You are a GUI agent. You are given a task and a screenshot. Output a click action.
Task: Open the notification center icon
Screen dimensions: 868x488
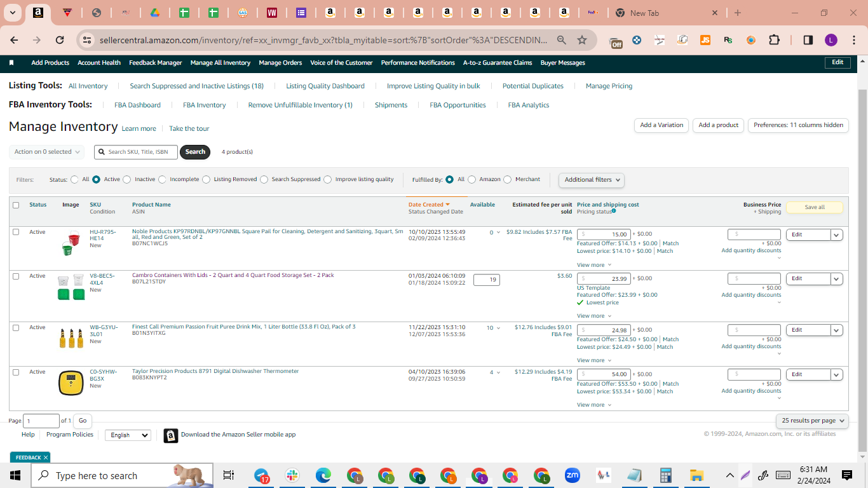coord(847,475)
